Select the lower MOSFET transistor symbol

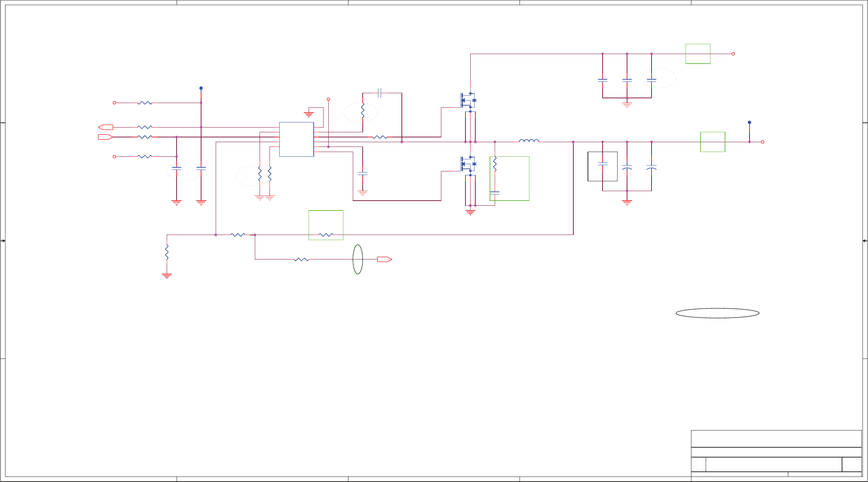click(x=468, y=164)
